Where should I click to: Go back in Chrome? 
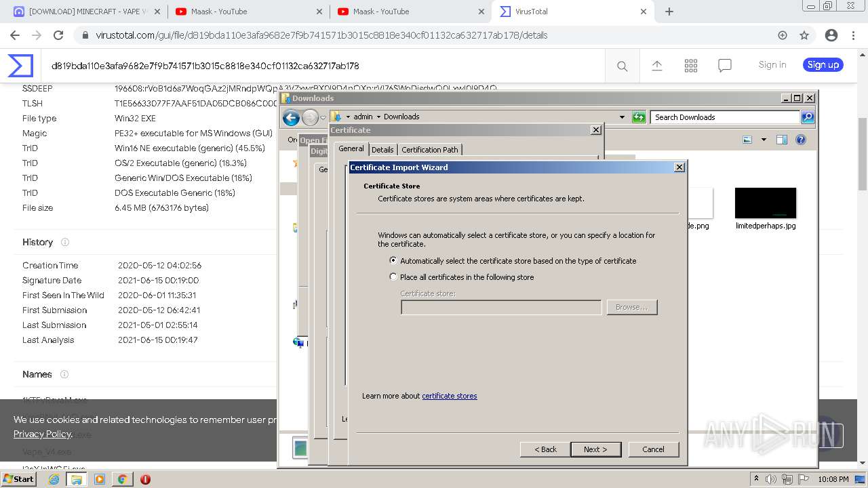(x=15, y=35)
